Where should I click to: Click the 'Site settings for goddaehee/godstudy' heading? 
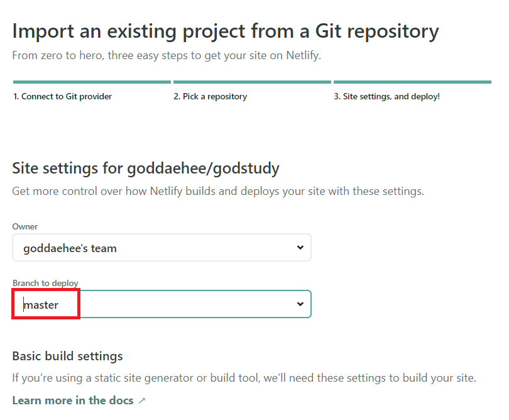pyautogui.click(x=146, y=169)
